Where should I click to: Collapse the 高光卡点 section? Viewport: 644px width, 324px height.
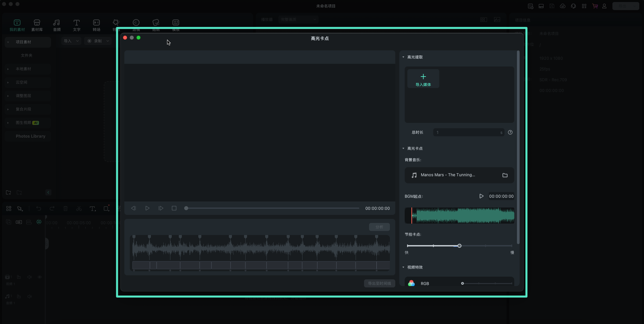tap(403, 148)
